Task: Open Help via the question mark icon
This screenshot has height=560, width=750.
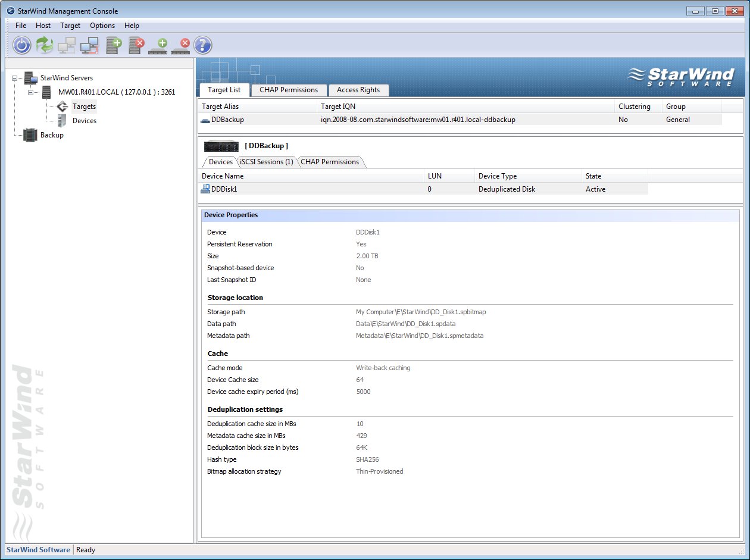Action: point(203,45)
